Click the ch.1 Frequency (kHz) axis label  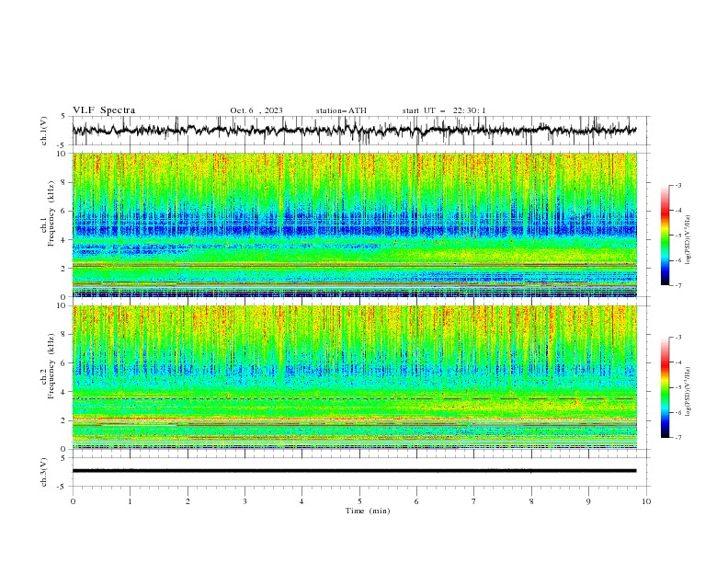48,212
